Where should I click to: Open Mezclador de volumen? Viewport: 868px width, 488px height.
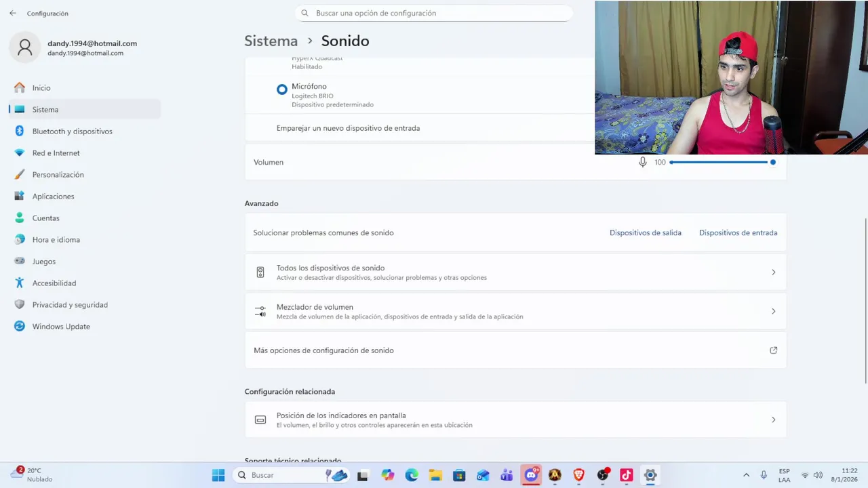click(515, 312)
